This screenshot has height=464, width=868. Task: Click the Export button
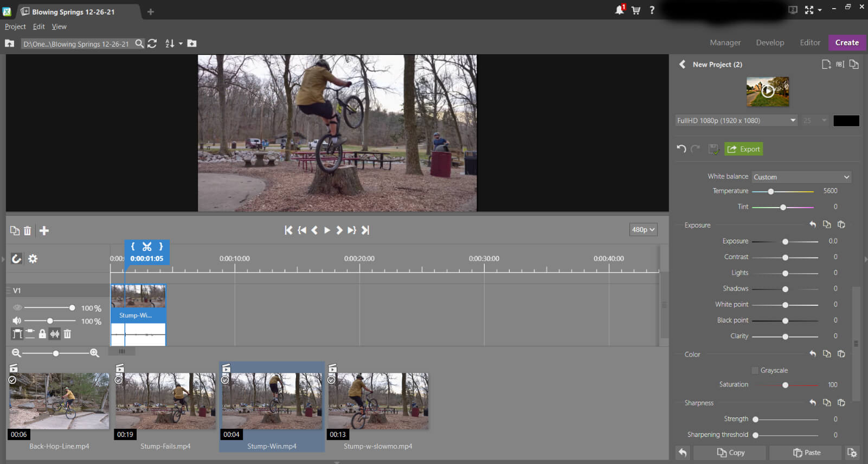[x=744, y=149]
